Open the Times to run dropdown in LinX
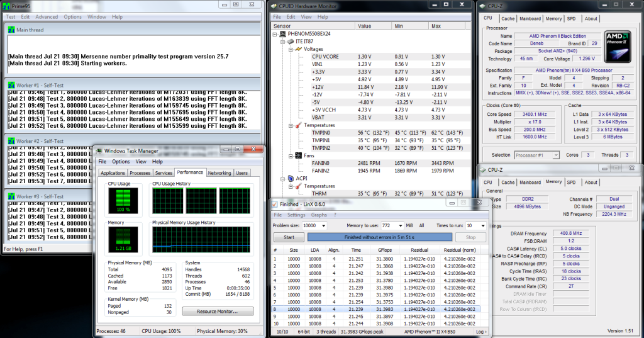Viewport: 644px width, 338px height. pos(483,226)
